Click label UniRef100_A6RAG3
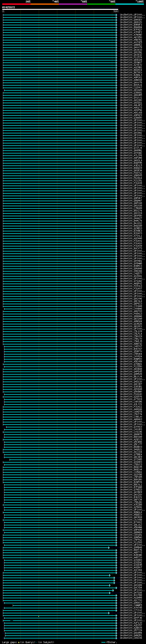 (131, 419)
